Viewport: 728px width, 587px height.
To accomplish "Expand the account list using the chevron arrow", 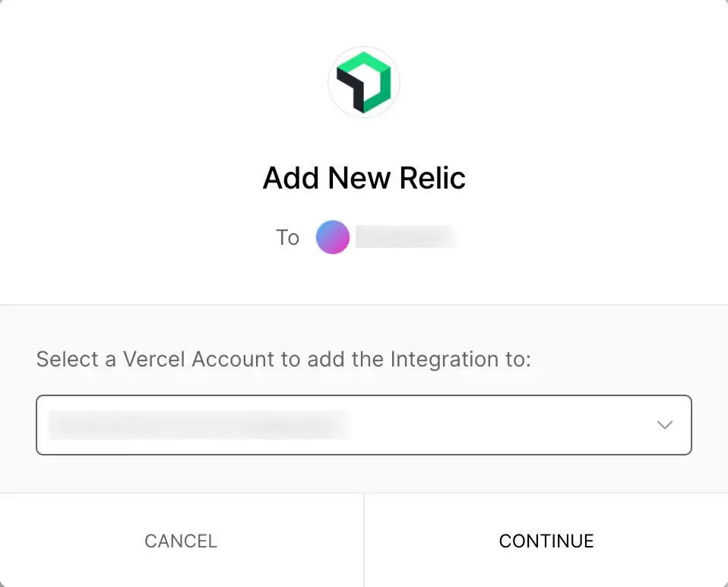I will click(x=665, y=425).
